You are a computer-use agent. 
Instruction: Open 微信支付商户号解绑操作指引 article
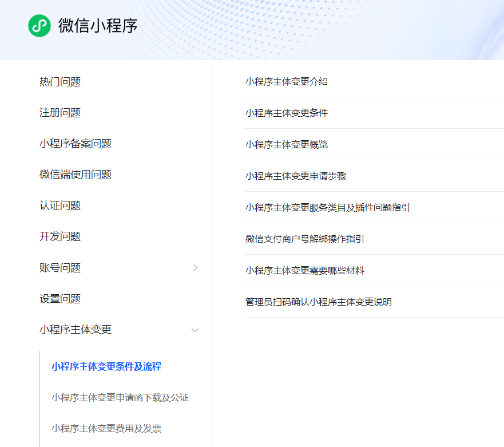point(305,239)
